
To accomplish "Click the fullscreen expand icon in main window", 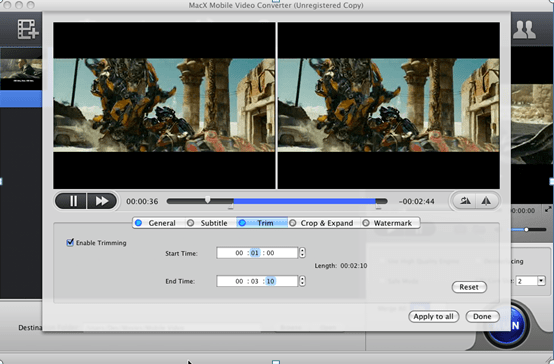I will coord(548,209).
